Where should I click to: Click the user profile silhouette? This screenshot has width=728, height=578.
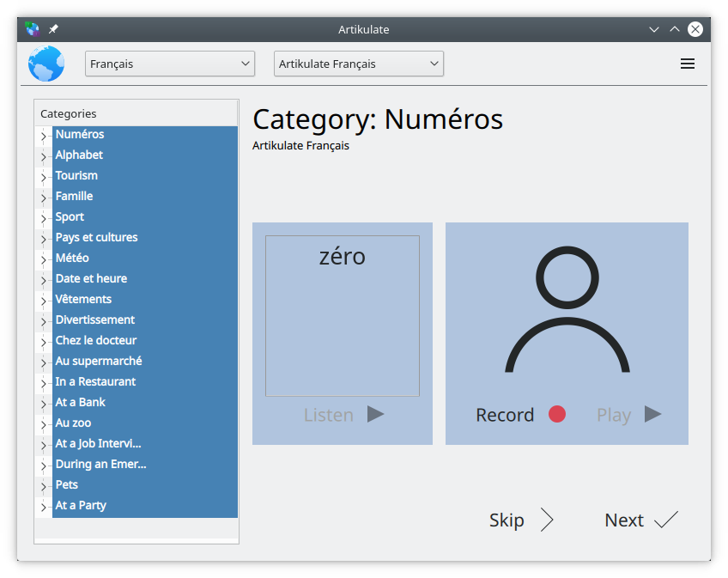(567, 310)
